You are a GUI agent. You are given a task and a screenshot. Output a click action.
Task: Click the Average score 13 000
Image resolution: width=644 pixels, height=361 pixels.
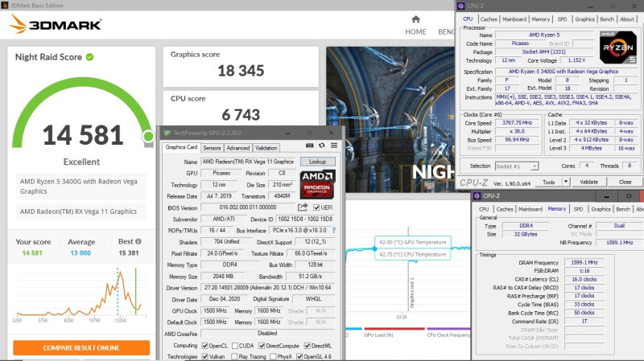(x=80, y=253)
